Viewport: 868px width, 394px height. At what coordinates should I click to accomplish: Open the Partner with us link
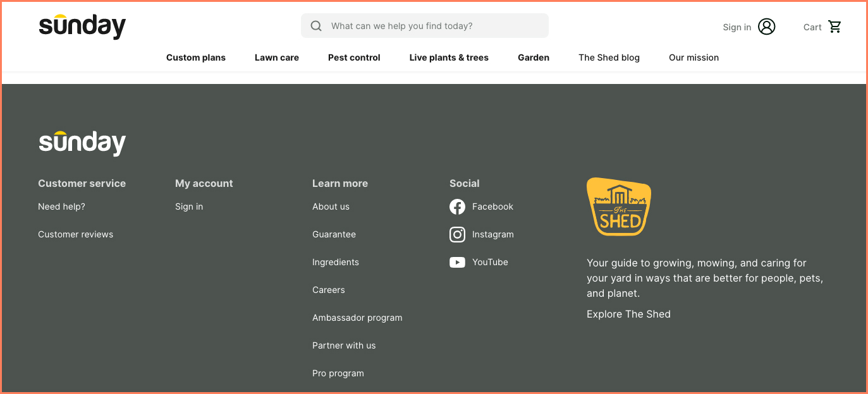click(344, 345)
